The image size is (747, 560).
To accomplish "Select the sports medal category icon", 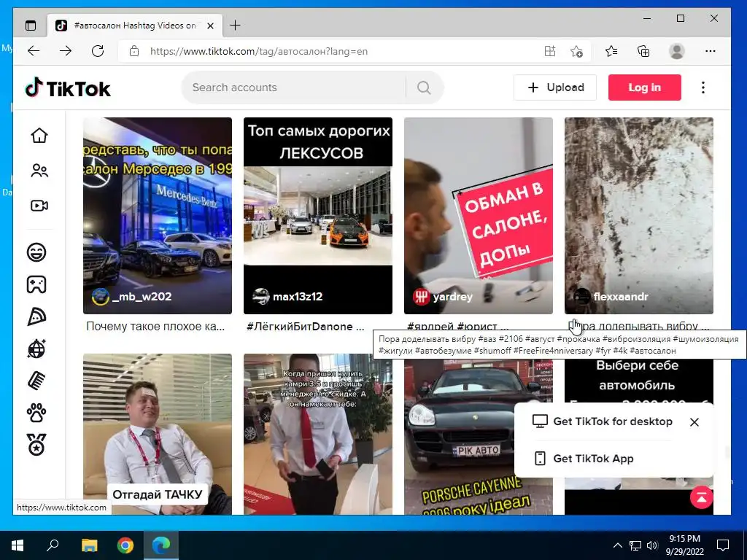I will click(36, 445).
